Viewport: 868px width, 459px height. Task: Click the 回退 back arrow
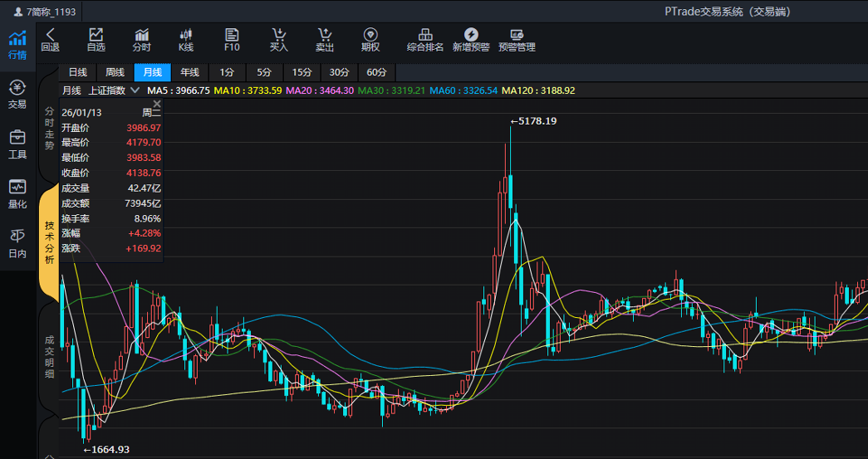tap(50, 40)
